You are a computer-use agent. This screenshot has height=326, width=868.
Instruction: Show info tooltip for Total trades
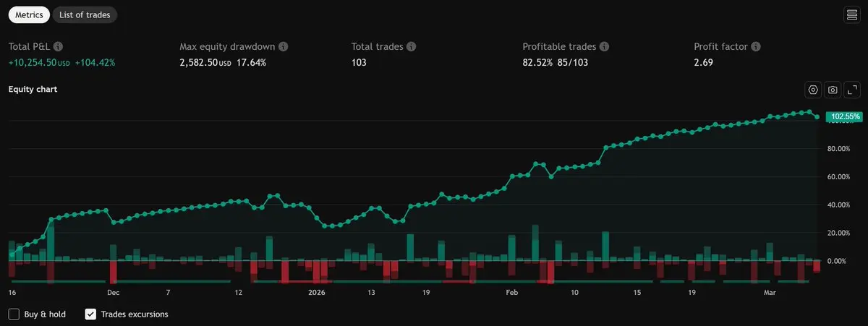411,46
